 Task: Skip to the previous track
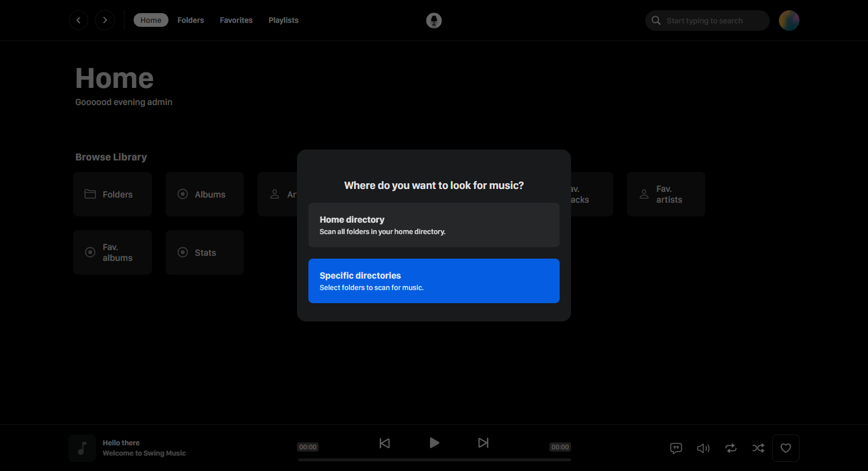coord(385,443)
